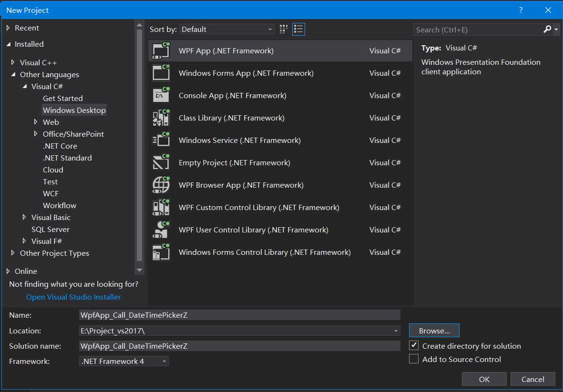Viewport: 563px width, 392px height.
Task: Click the Cancel button
Action: click(x=532, y=379)
